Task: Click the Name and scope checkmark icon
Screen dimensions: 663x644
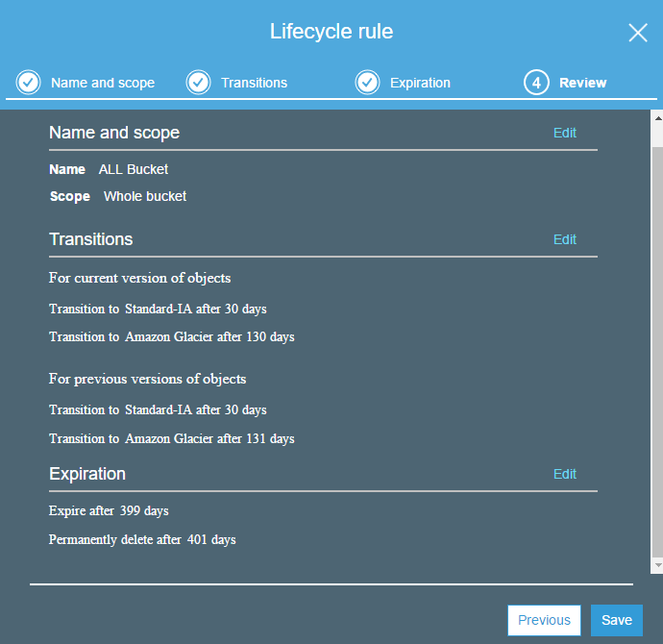Action: point(28,82)
